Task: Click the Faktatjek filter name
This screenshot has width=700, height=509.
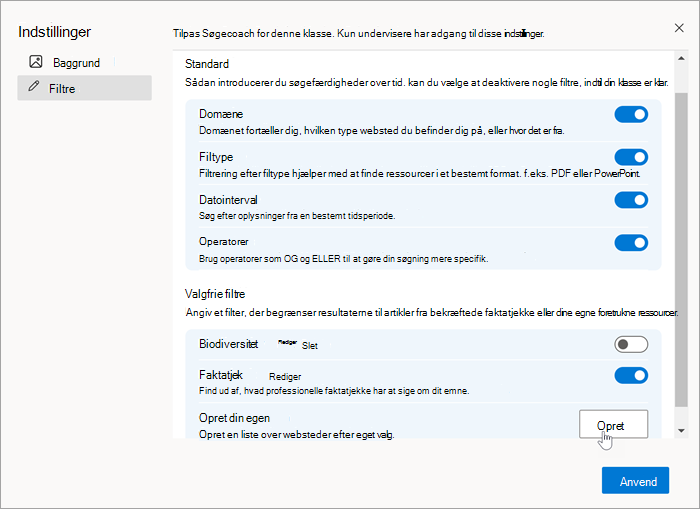Action: 221,375
